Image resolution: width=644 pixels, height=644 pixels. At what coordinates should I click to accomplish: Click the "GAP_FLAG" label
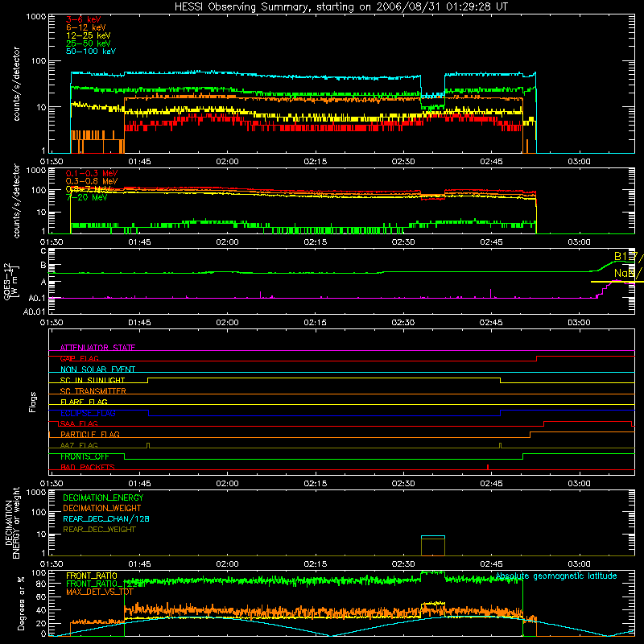pyautogui.click(x=79, y=358)
